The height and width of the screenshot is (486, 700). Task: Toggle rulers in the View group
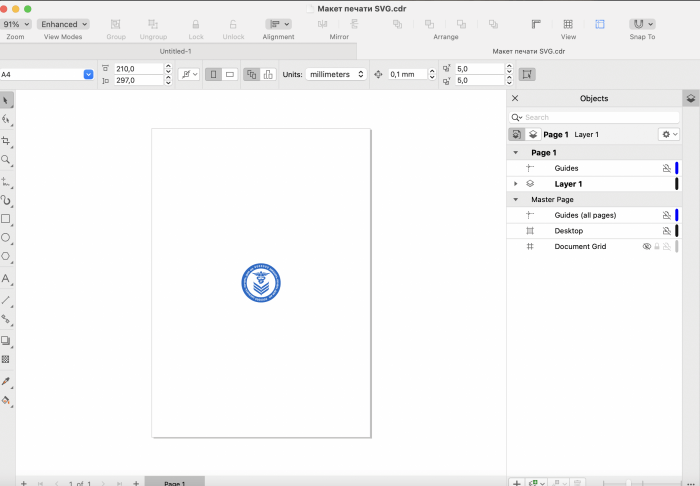[536, 24]
